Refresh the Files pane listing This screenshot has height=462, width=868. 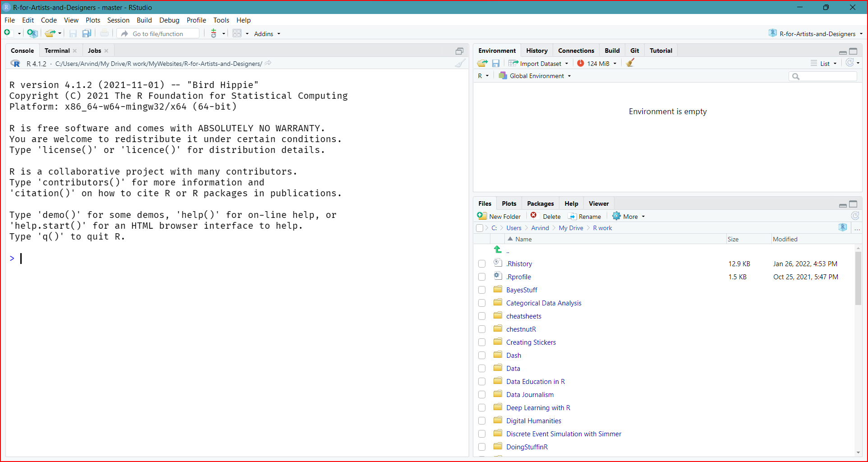855,216
